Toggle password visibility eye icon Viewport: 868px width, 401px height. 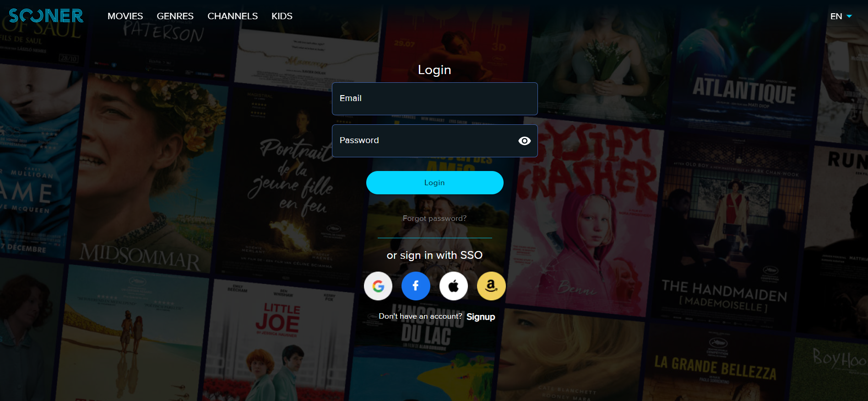(x=525, y=141)
